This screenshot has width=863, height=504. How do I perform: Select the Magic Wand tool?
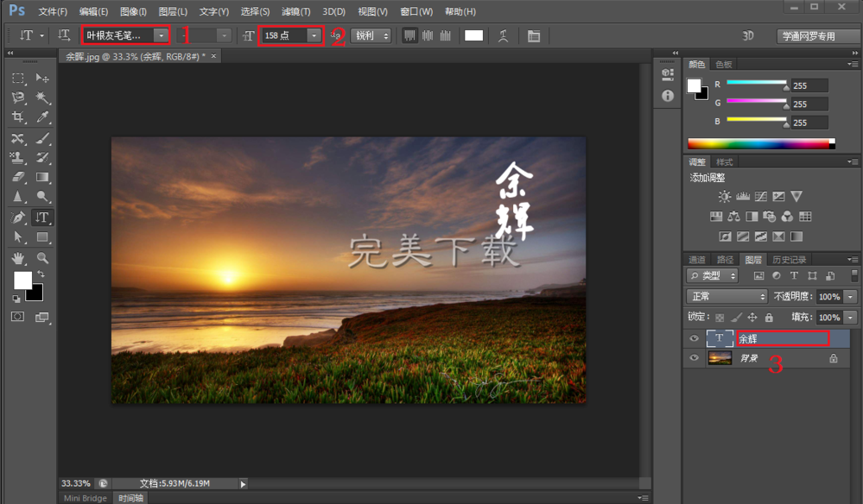(x=42, y=98)
